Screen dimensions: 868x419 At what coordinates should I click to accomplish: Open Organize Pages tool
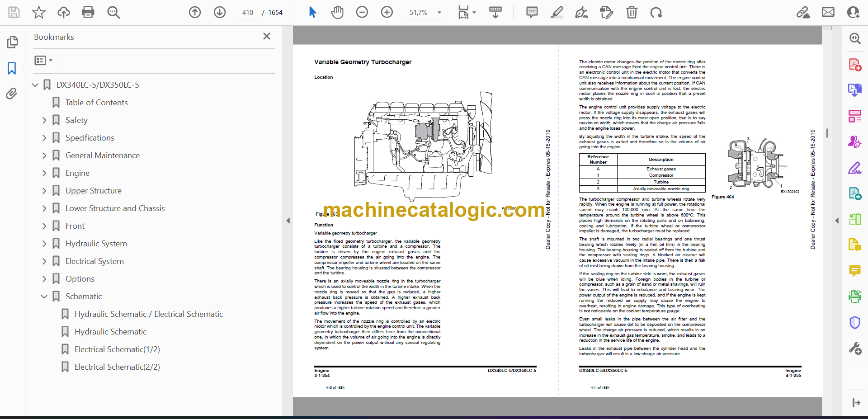[x=855, y=116]
